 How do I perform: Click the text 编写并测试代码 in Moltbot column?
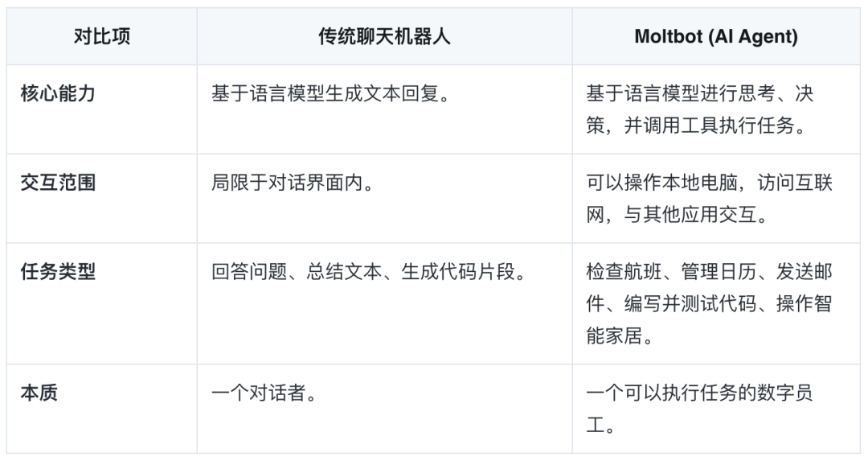tap(690, 303)
